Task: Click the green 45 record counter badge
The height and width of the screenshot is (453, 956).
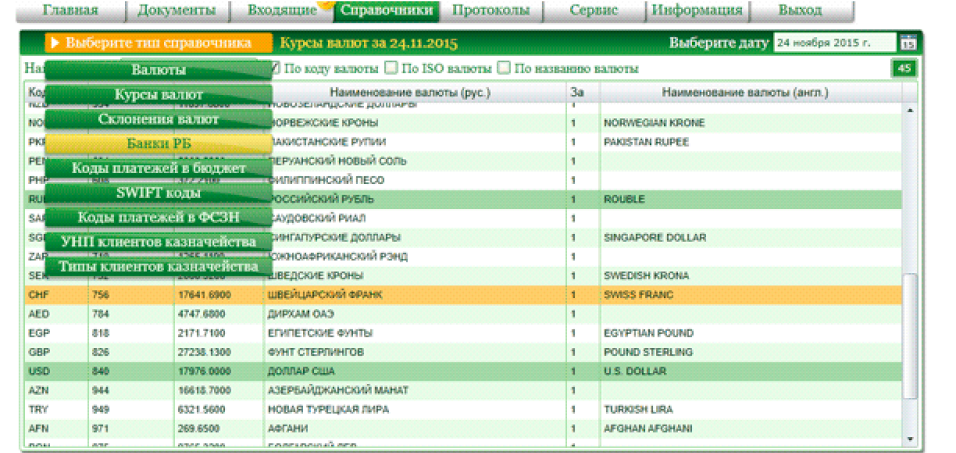Action: pos(904,69)
